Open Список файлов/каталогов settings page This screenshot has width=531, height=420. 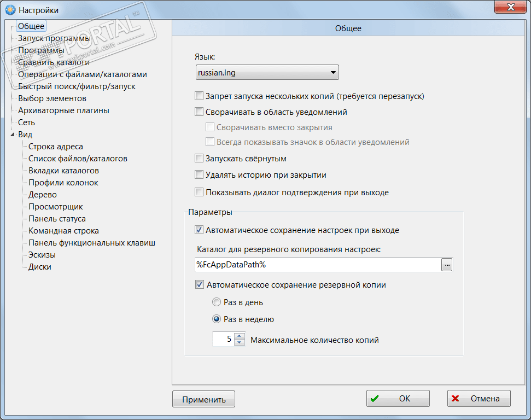point(78,159)
